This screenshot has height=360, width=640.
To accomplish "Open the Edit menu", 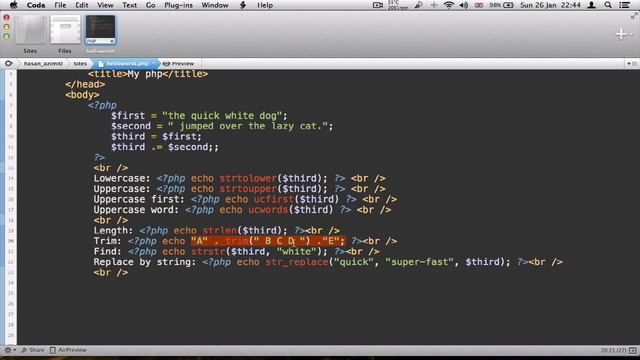I will 82,5.
